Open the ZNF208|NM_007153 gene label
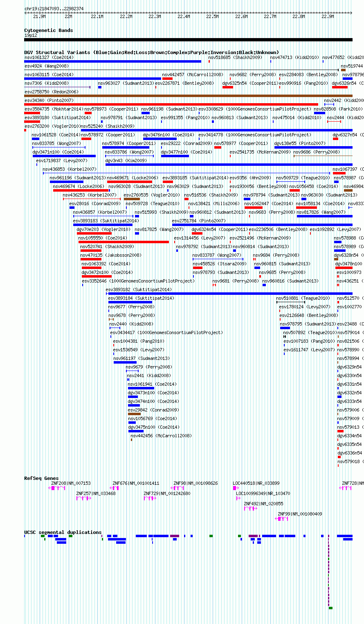This screenshot has width=364, height=624. (x=71, y=484)
